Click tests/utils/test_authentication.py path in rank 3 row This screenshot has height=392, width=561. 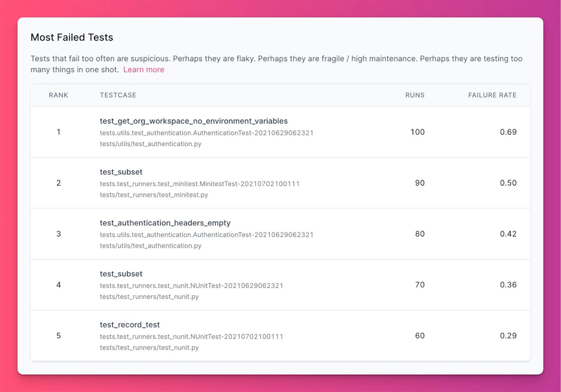[151, 246]
